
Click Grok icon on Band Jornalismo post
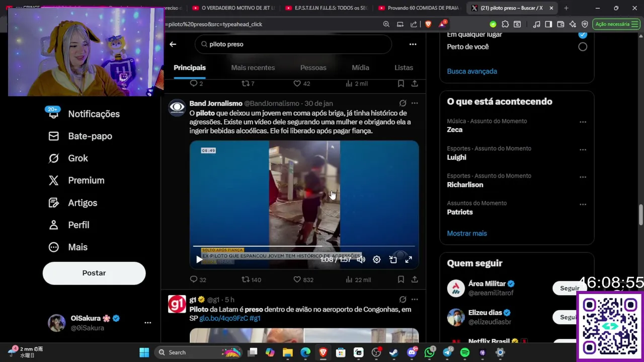[x=403, y=103]
